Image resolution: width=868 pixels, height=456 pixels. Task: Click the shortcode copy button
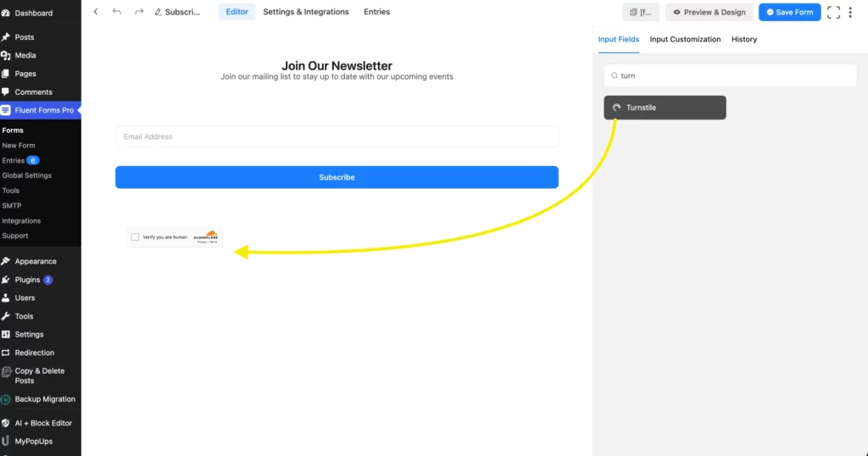641,12
